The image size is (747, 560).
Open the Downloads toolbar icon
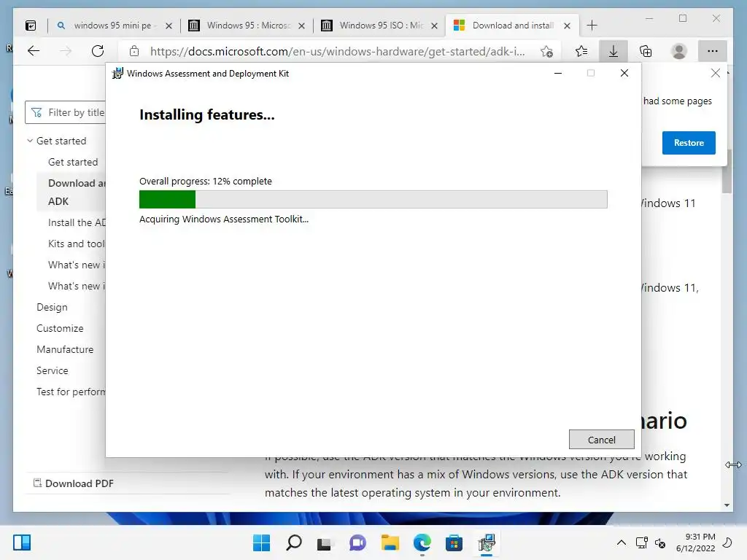coord(614,51)
